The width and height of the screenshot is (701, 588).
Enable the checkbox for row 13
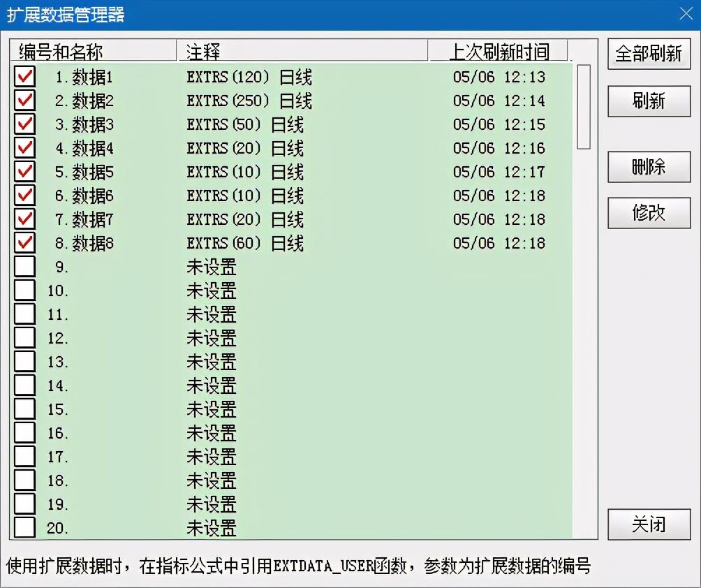click(24, 361)
